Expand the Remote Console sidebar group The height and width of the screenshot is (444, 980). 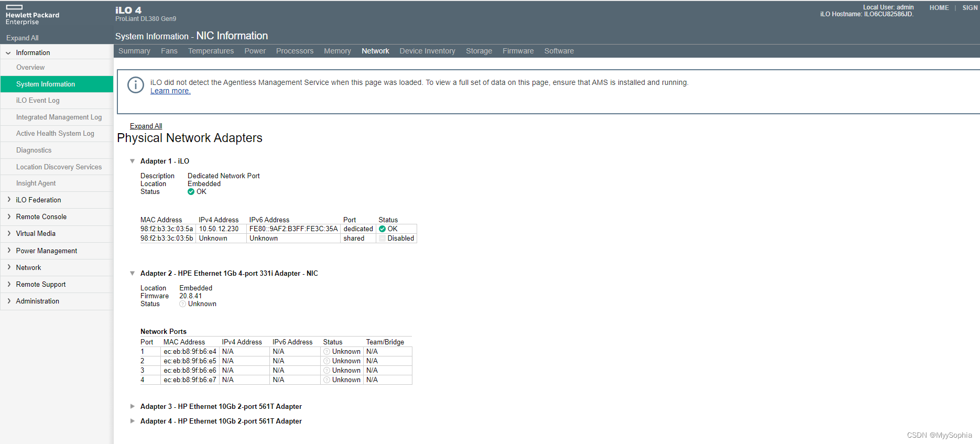pos(8,216)
